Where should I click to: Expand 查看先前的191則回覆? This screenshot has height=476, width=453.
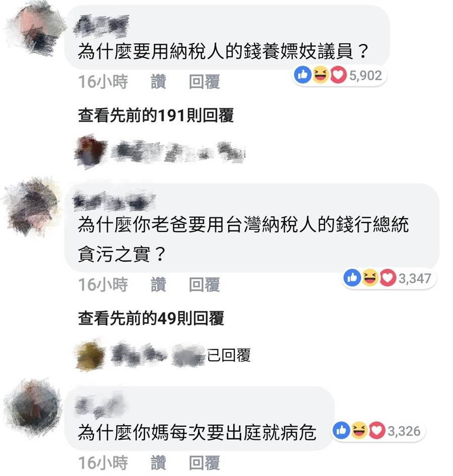pyautogui.click(x=156, y=115)
